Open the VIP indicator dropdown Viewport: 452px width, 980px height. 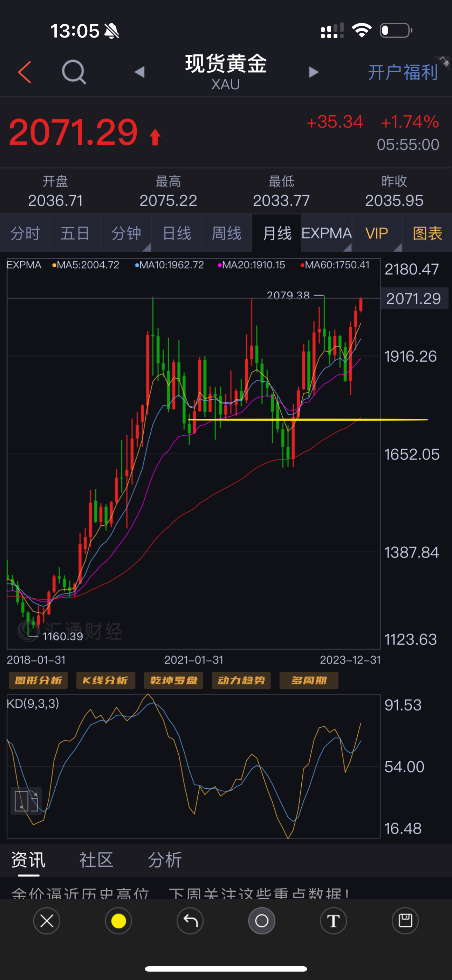[377, 233]
